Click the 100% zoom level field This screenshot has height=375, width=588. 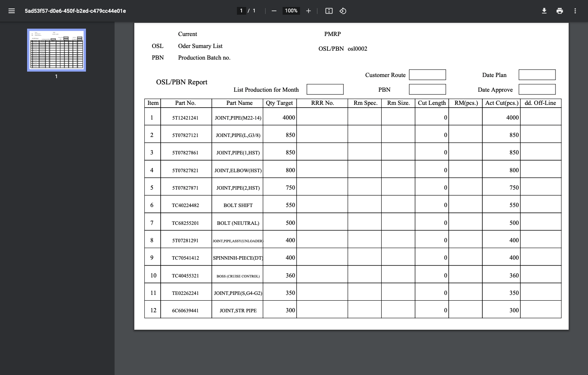(291, 11)
